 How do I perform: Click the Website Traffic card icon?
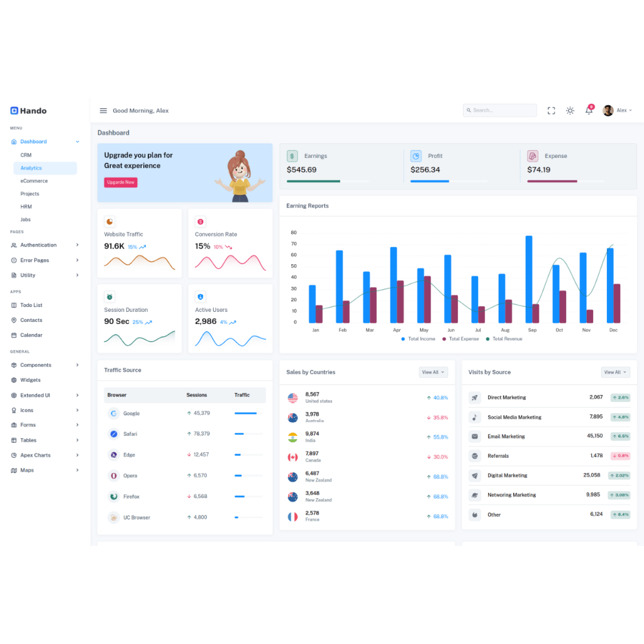[x=109, y=222]
